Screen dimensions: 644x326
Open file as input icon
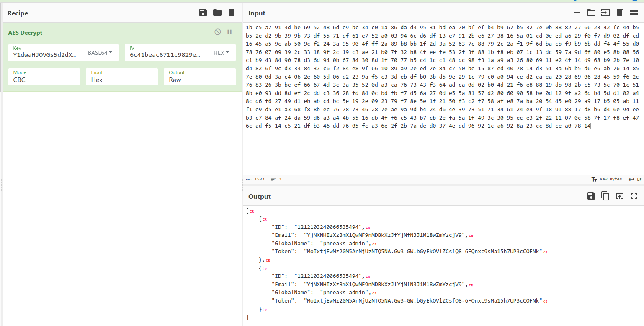[605, 13]
